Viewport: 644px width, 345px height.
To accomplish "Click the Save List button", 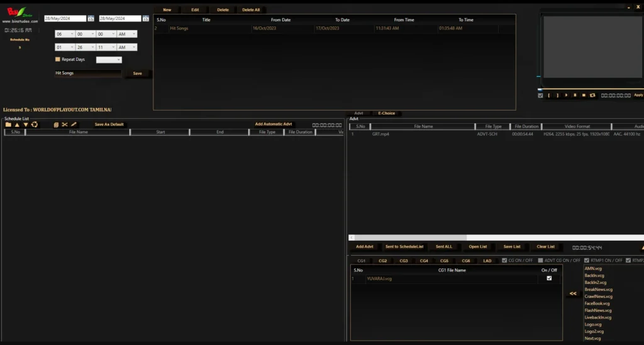I will tap(512, 247).
